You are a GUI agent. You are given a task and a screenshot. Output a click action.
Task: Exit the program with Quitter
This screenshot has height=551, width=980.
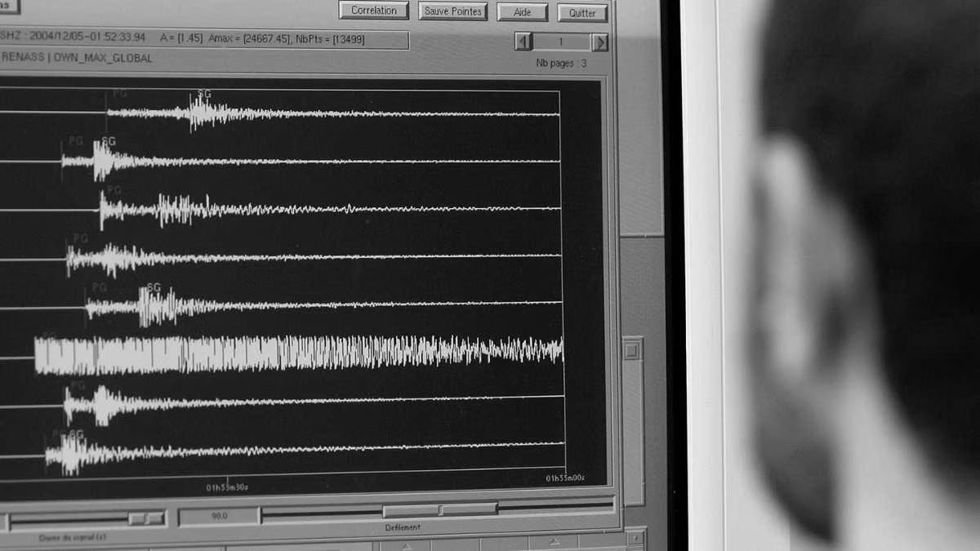(581, 13)
